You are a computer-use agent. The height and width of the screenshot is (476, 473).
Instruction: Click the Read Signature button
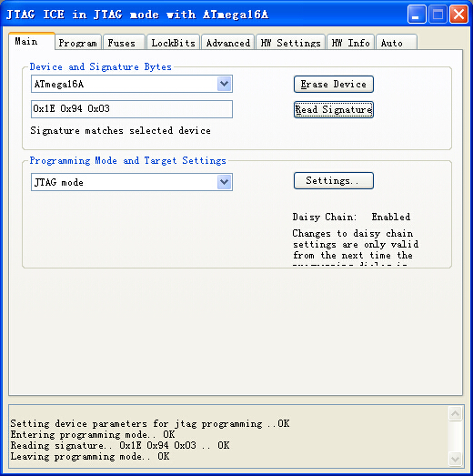point(334,109)
